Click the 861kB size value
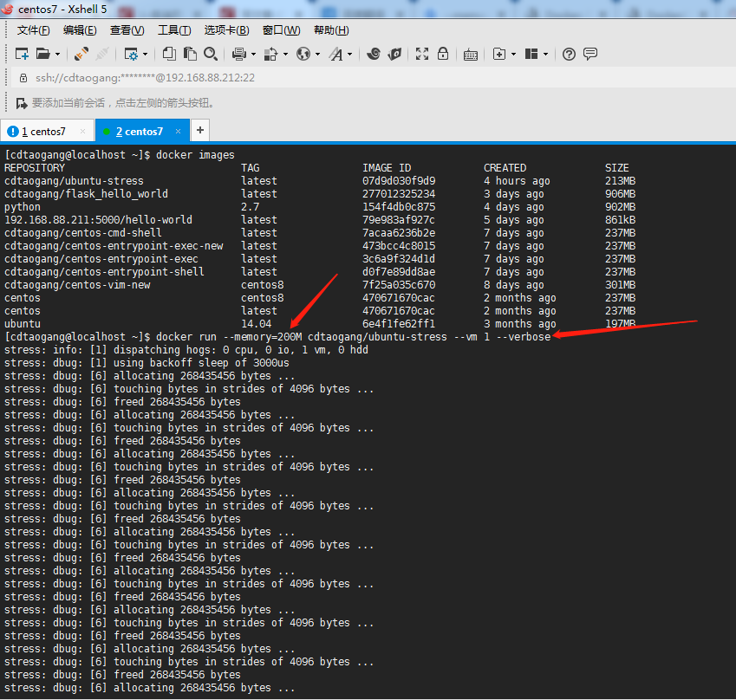This screenshot has height=700, width=736. pos(620,220)
